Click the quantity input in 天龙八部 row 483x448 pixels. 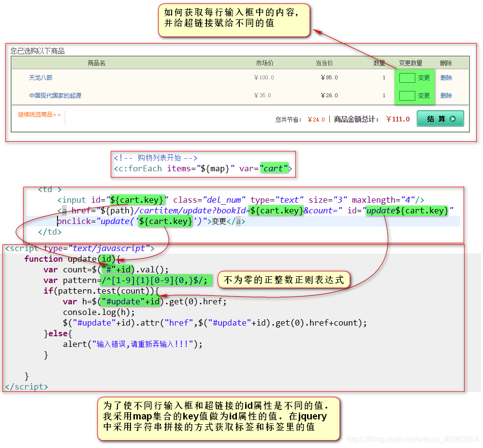click(x=407, y=78)
